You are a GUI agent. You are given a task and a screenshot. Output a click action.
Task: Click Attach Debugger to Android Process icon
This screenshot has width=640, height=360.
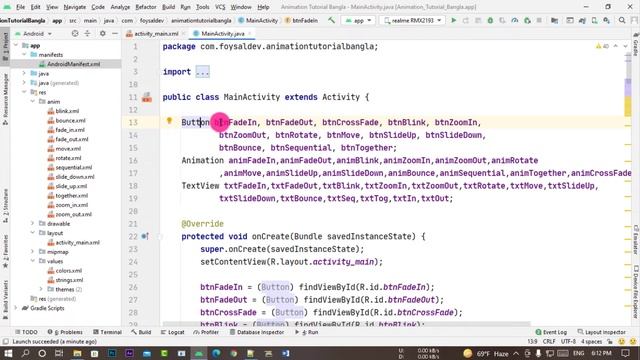[x=527, y=20]
